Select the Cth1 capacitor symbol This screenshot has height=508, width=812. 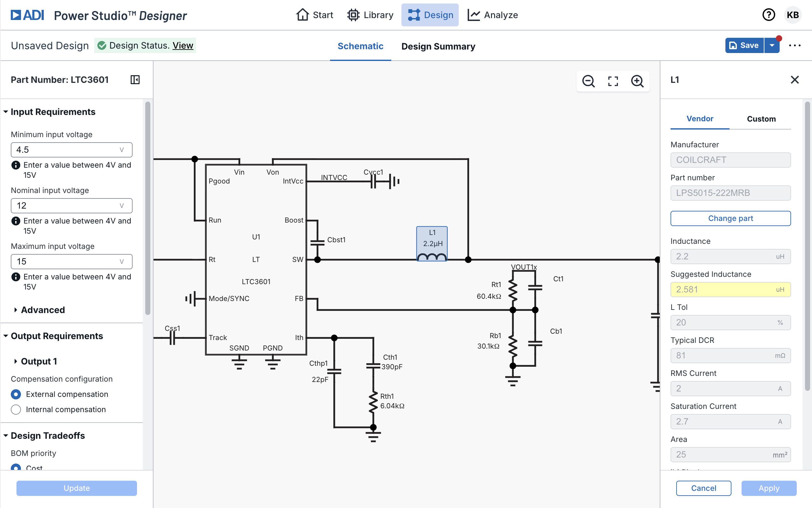(373, 365)
